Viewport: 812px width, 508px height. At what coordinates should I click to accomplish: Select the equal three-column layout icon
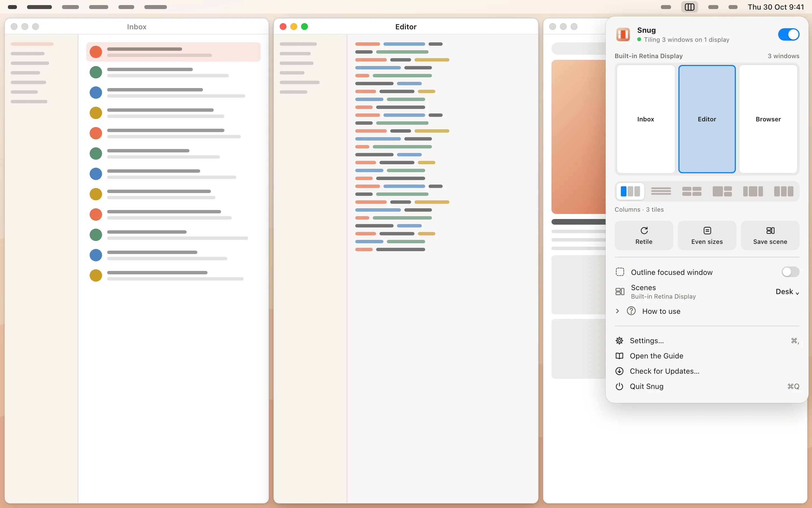click(784, 192)
